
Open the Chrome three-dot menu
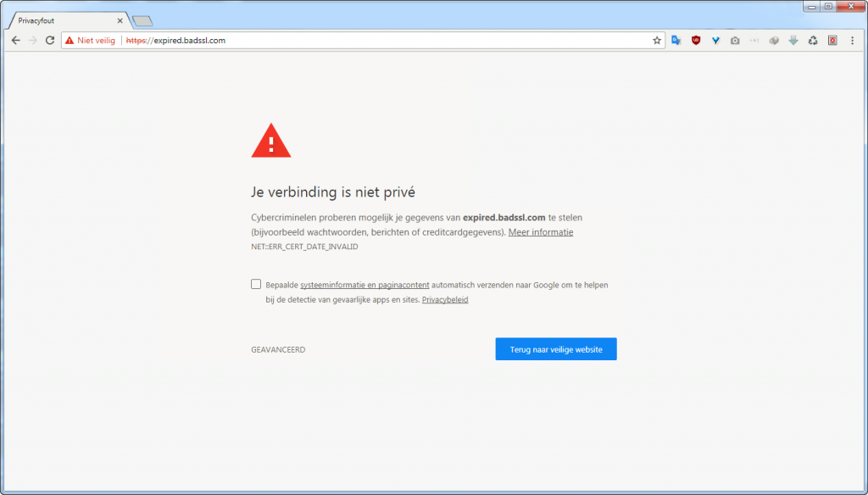click(852, 40)
